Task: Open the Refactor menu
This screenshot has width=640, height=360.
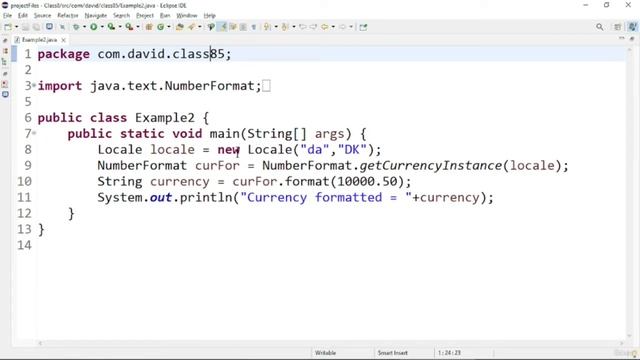Action: tap(68, 16)
